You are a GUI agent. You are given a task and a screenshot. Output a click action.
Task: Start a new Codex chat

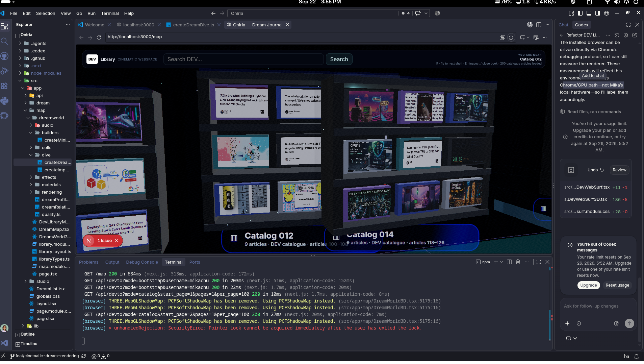click(x=635, y=35)
